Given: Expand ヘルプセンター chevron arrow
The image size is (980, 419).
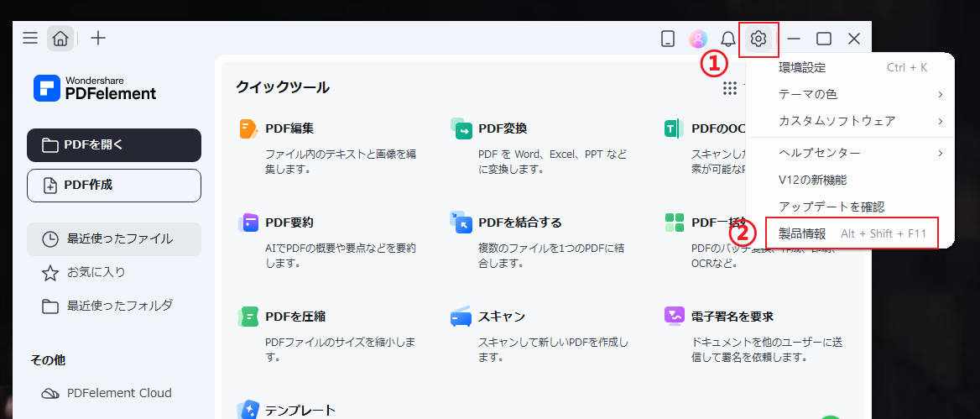Looking at the screenshot, I should click(940, 153).
